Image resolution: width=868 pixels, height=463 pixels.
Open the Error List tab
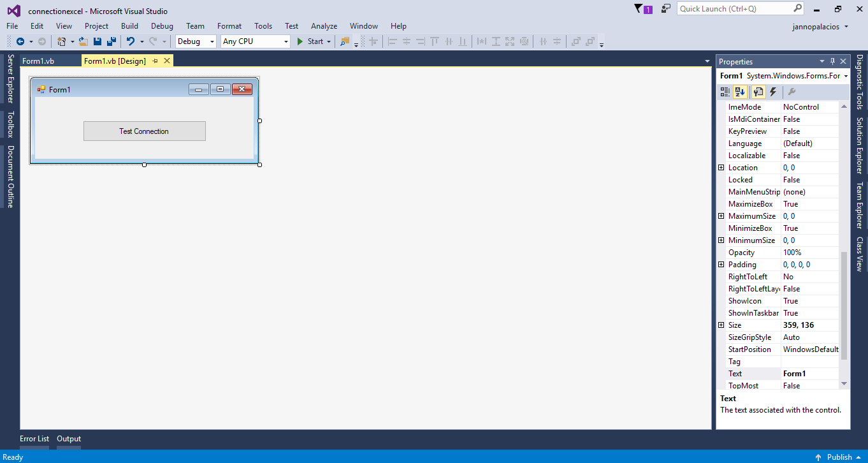34,439
